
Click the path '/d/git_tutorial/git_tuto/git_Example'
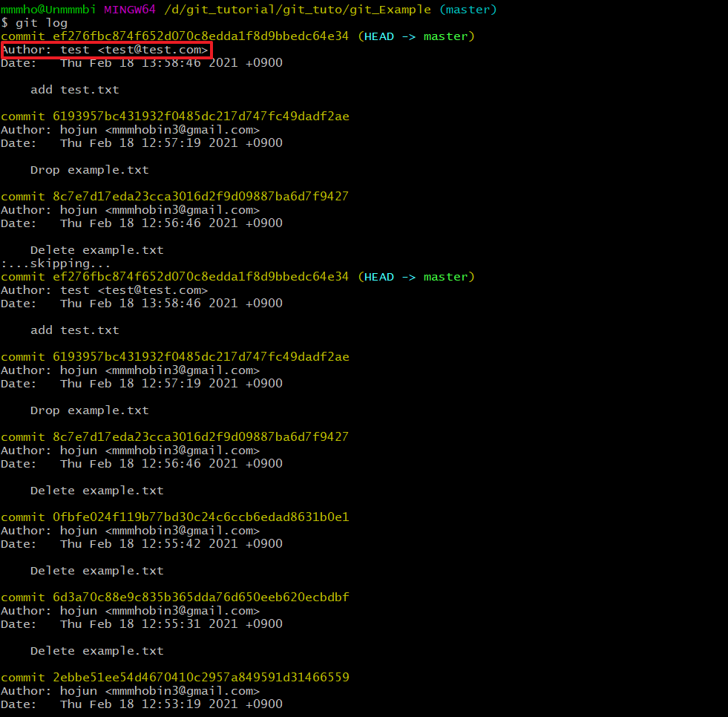[297, 10]
